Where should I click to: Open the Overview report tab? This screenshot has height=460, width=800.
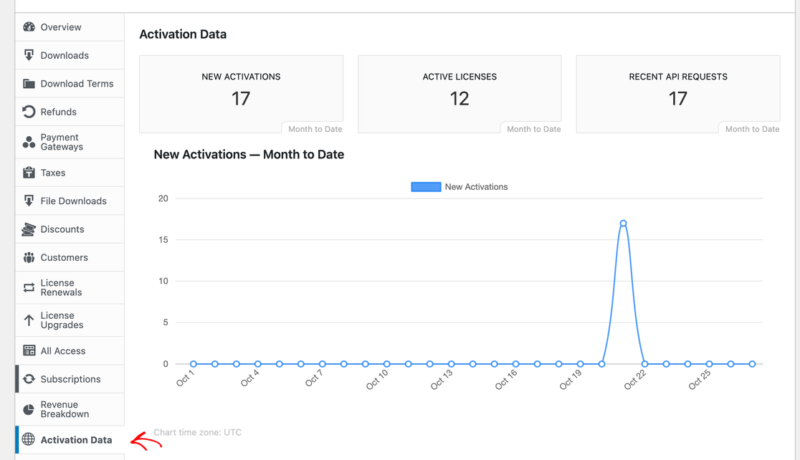70,27
